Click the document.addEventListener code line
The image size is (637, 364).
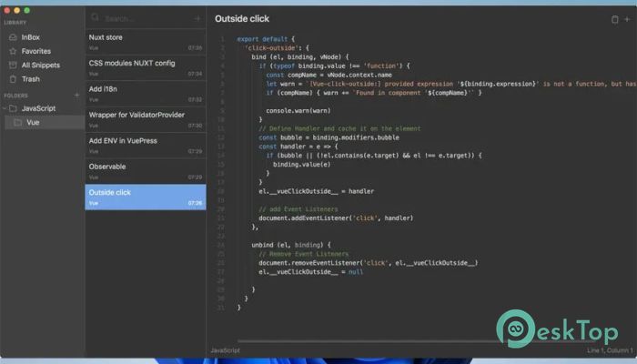pyautogui.click(x=336, y=218)
